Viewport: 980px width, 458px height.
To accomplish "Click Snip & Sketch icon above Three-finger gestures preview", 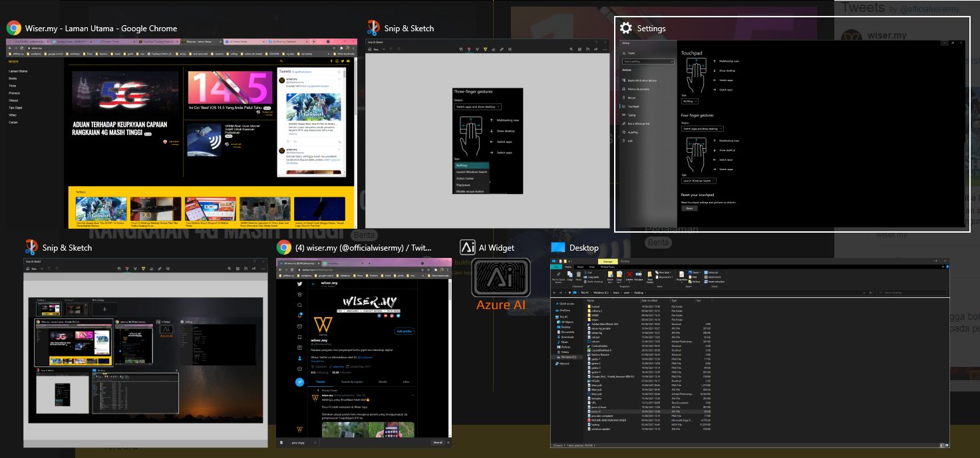I will pos(373,28).
